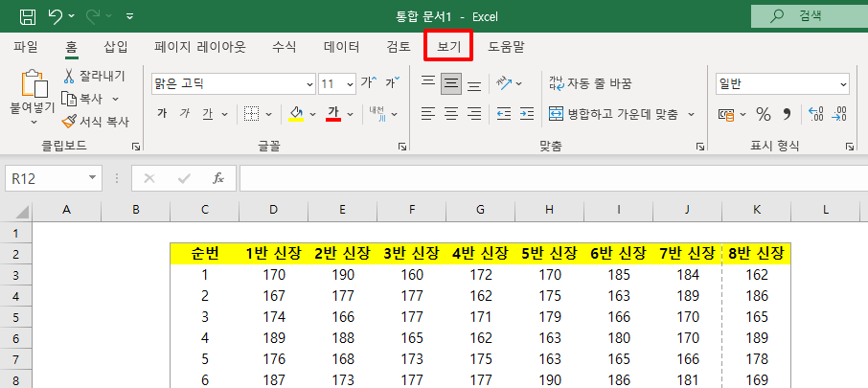Click increase decimal icon
868x388 pixels.
(816, 114)
